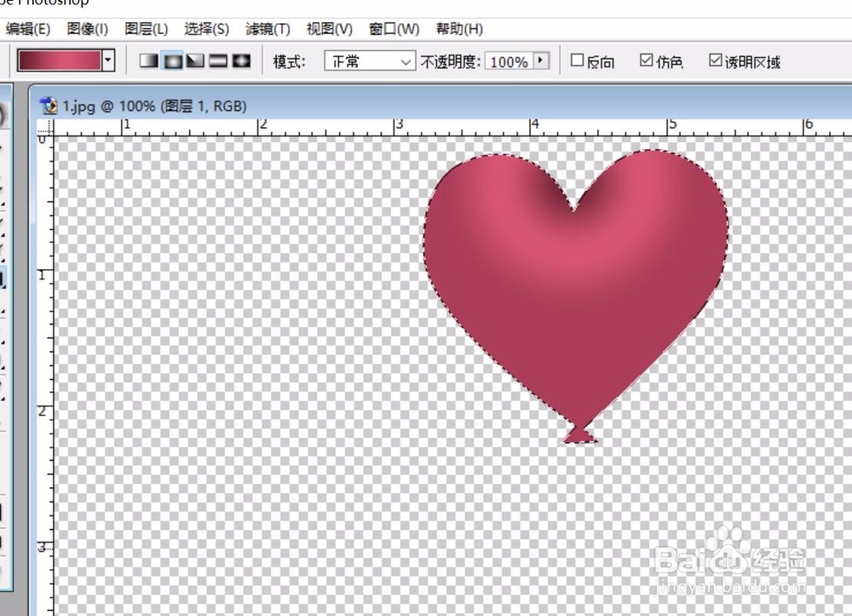
Task: Open the 滤镜(T) menu
Action: (x=268, y=29)
